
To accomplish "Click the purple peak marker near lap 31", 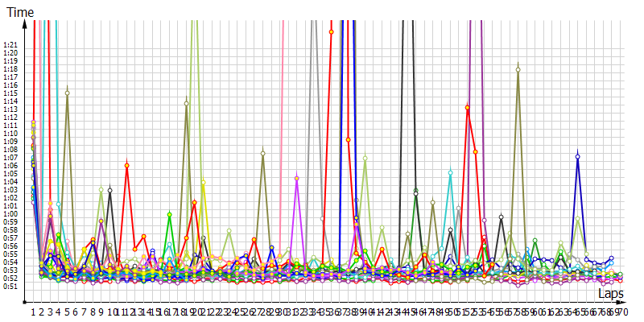I will coord(297,178).
